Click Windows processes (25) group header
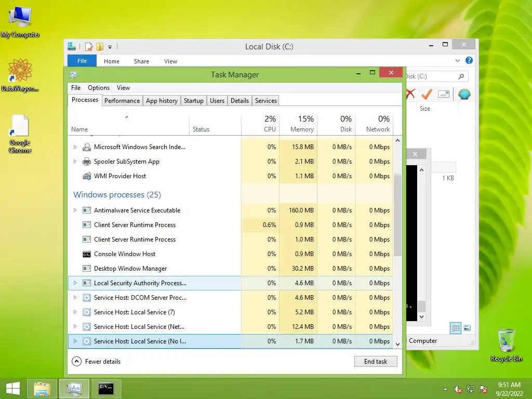Viewport: 532px width, 399px height. pos(117,195)
